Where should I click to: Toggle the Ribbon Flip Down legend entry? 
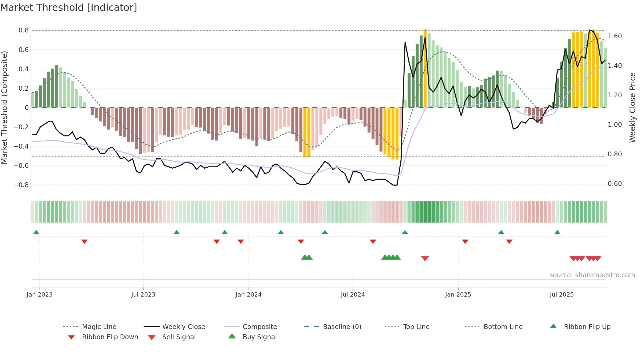coord(103,337)
